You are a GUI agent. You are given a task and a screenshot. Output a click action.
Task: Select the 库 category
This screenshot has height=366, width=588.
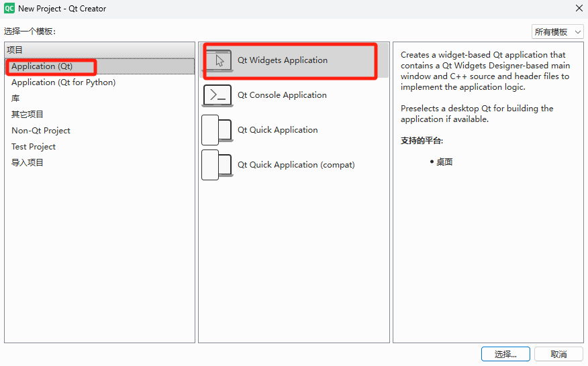tap(99, 99)
